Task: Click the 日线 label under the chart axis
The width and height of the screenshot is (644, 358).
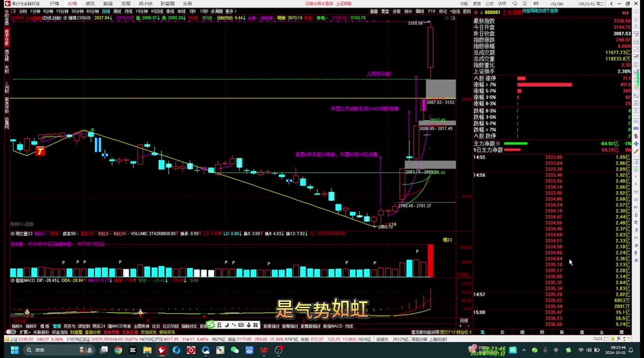Action: pyautogui.click(x=464, y=321)
